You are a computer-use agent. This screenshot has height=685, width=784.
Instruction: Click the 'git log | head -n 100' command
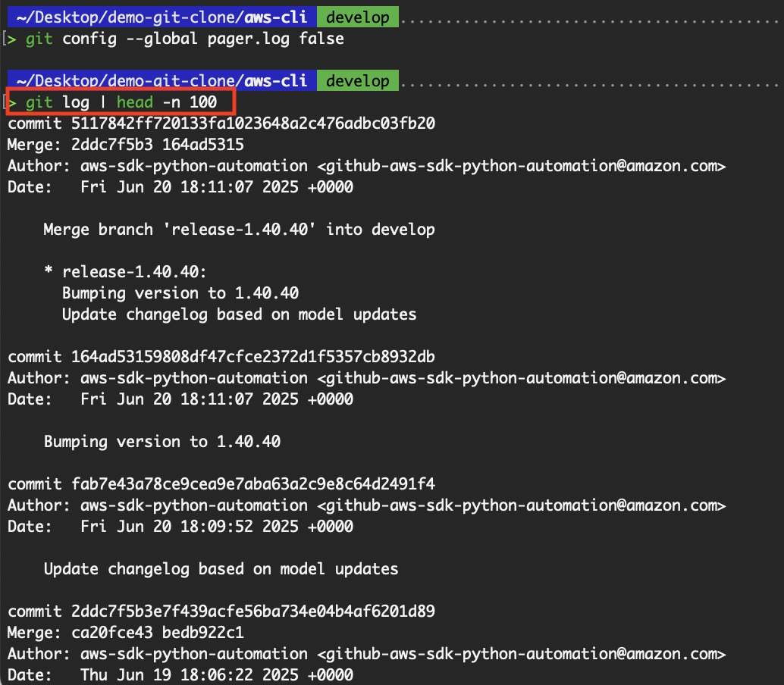pos(121,102)
